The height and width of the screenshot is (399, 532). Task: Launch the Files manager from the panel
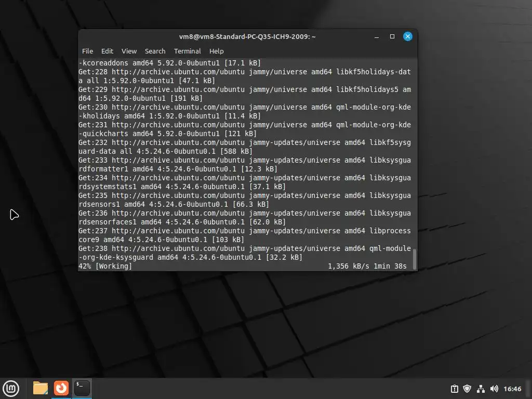(41, 388)
